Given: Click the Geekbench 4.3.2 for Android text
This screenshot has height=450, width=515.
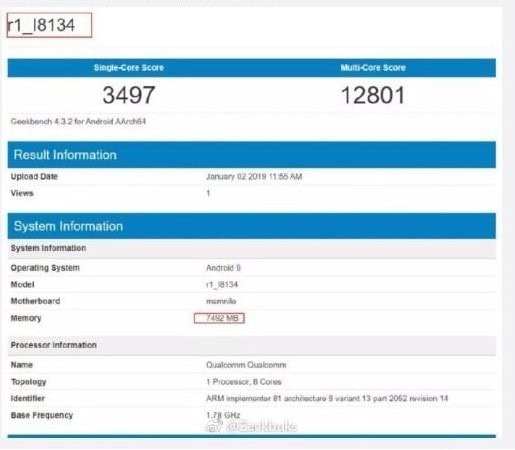Looking at the screenshot, I should pos(78,122).
